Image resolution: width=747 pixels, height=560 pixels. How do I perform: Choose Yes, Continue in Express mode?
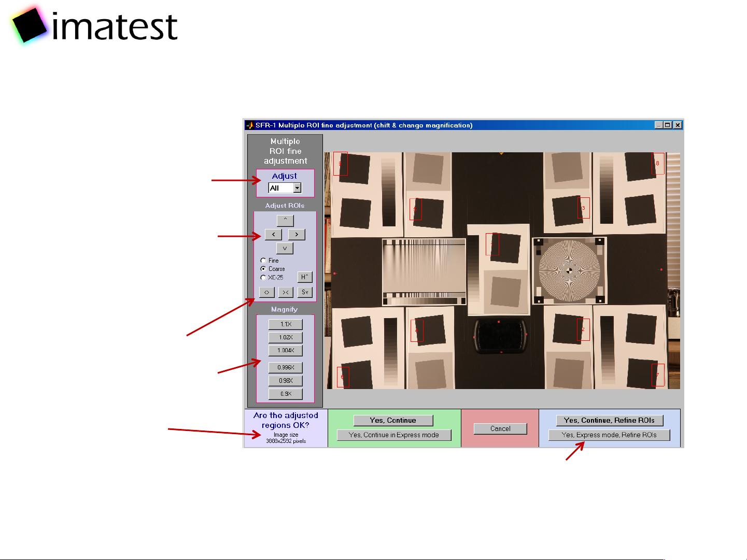[394, 435]
